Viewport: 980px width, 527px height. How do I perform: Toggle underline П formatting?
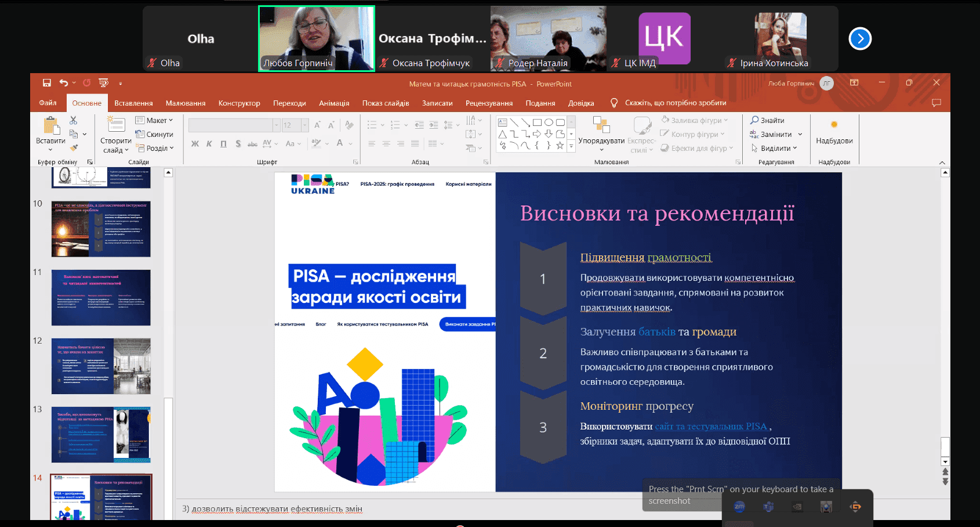[x=223, y=143]
